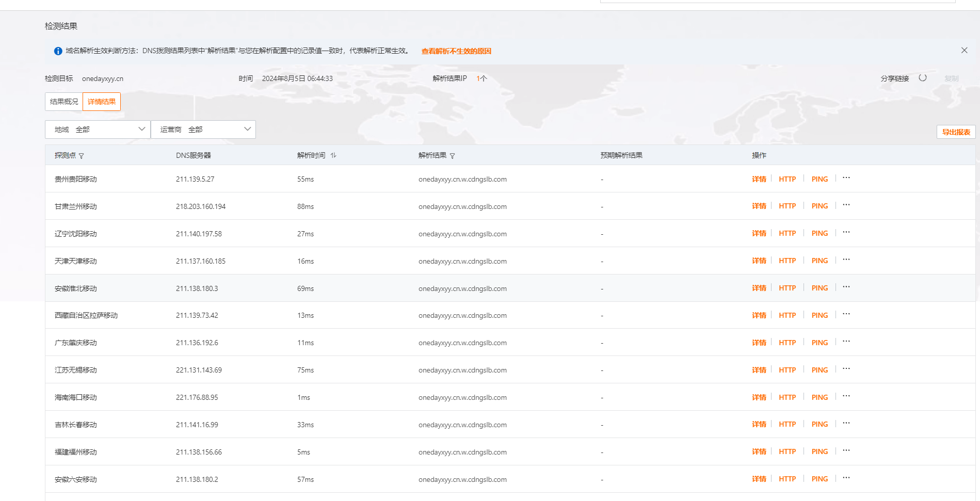Click the 解析时间 column header
This screenshot has height=501, width=980.
(x=311, y=155)
